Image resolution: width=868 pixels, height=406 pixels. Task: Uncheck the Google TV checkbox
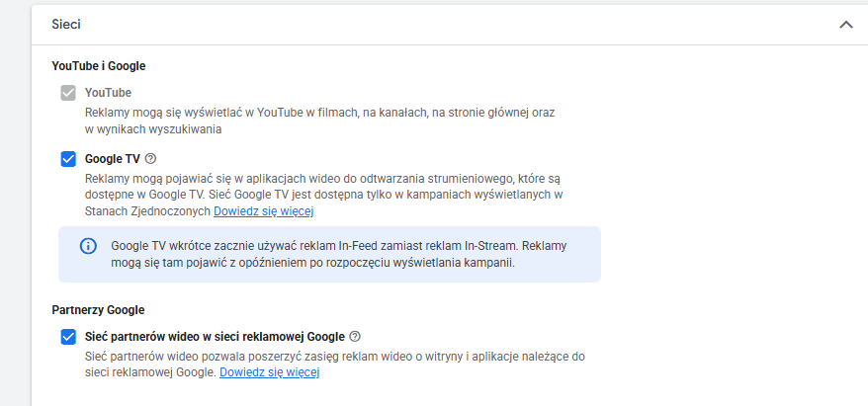click(68, 159)
